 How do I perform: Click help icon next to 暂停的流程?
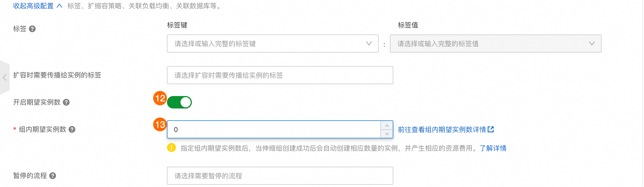pyautogui.click(x=53, y=176)
